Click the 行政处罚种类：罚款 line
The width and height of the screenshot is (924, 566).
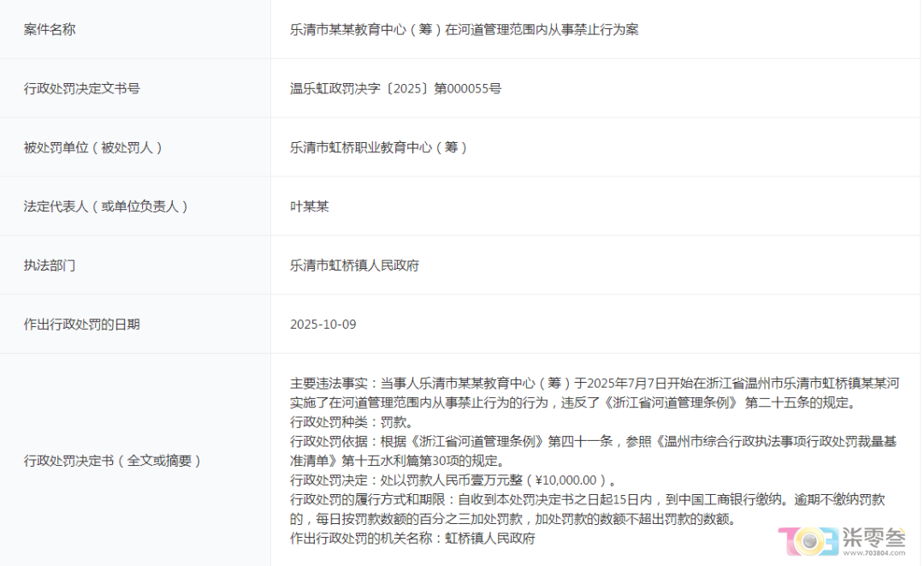(x=352, y=422)
